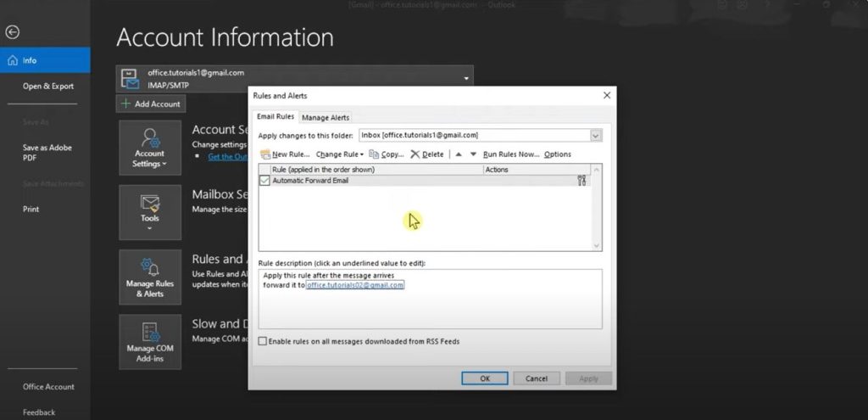Viewport: 868px width, 420px height.
Task: Click the OK button
Action: click(485, 378)
